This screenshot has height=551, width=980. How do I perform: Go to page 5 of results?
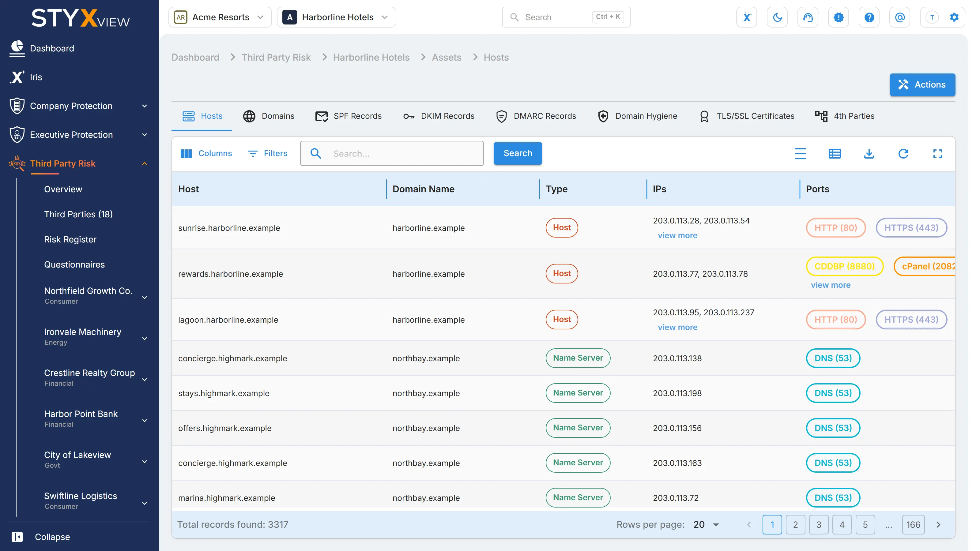coord(865,524)
